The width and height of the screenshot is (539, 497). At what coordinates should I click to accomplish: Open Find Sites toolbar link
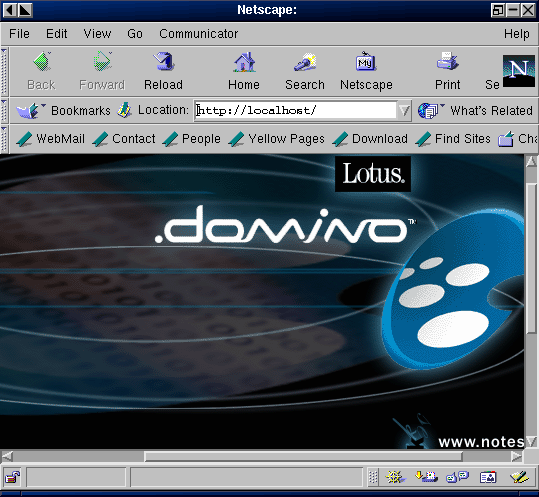pyautogui.click(x=453, y=139)
